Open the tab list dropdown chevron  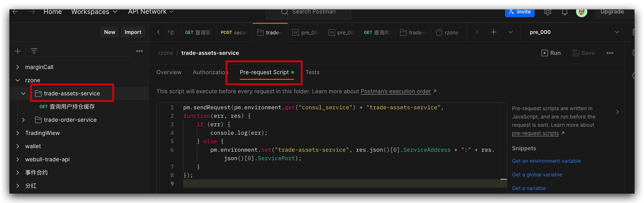pyautogui.click(x=510, y=32)
